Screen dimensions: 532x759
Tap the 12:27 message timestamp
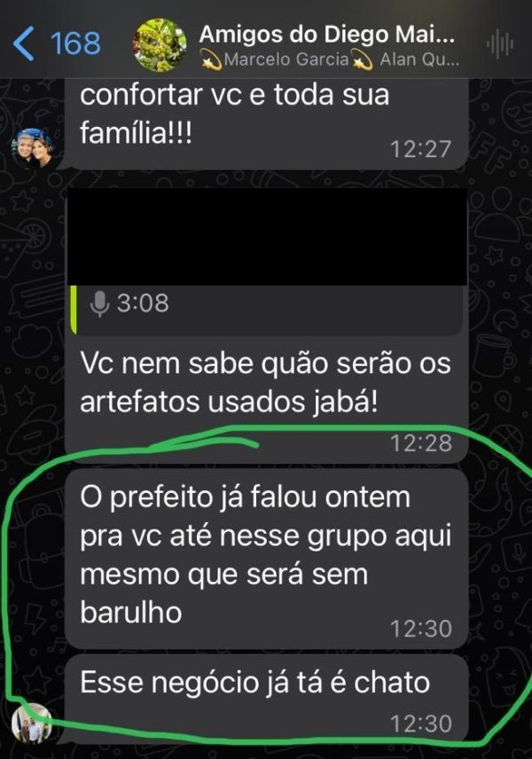(x=420, y=149)
